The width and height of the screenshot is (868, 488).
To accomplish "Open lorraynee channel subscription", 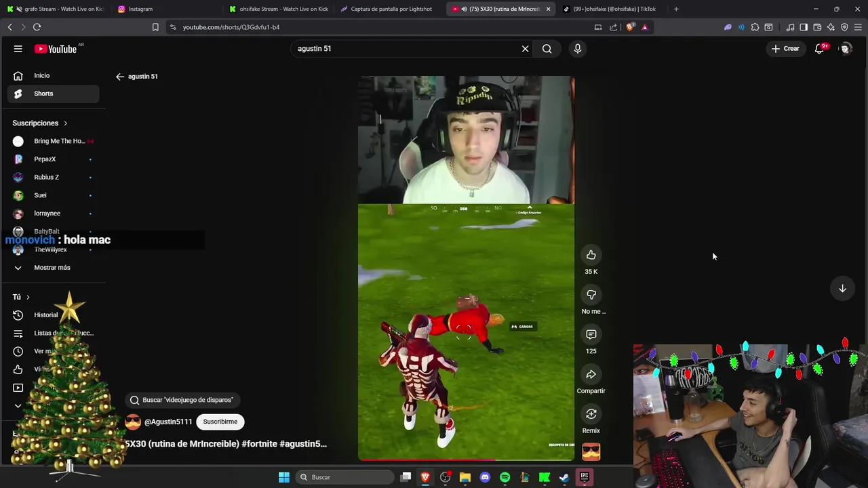I will click(x=53, y=213).
